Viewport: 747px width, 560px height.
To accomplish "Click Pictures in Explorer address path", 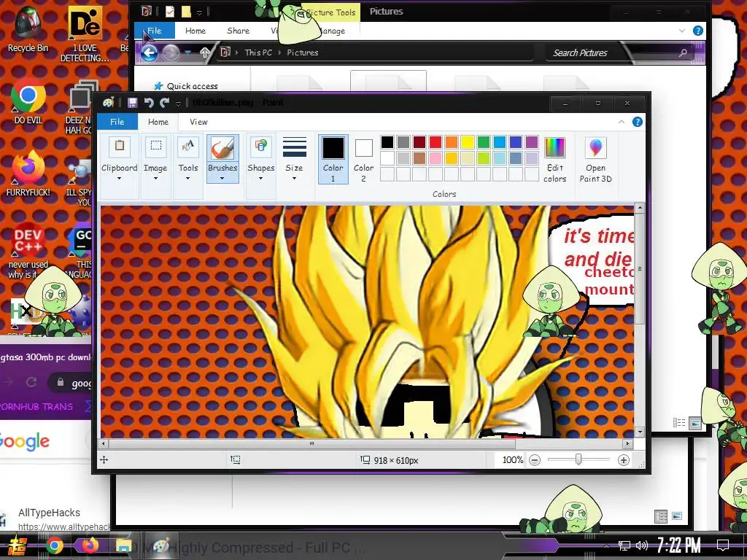I will [x=303, y=52].
